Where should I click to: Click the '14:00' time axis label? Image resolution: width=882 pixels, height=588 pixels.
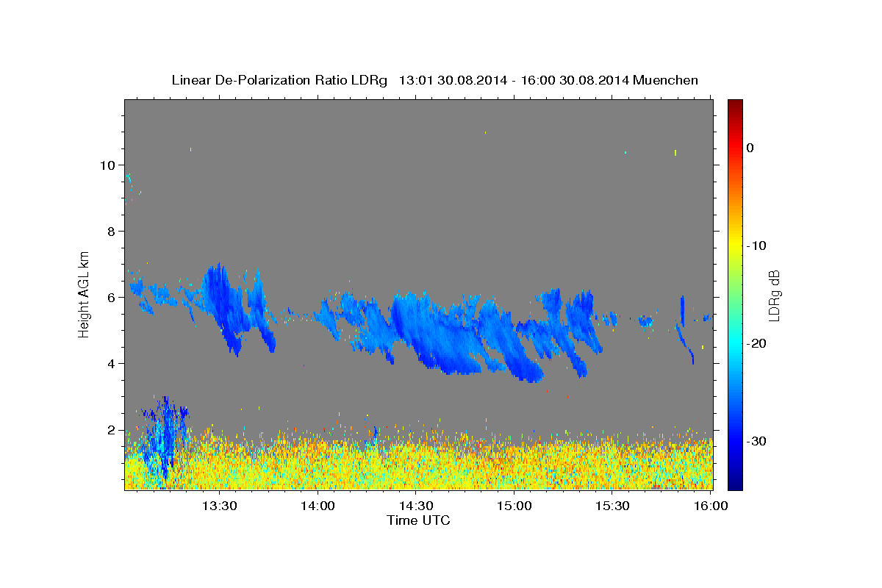318,506
